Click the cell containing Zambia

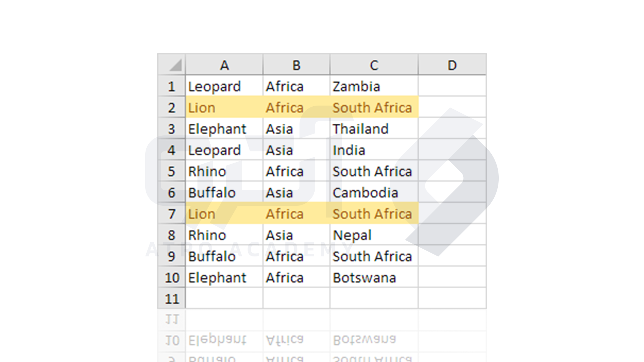point(374,86)
